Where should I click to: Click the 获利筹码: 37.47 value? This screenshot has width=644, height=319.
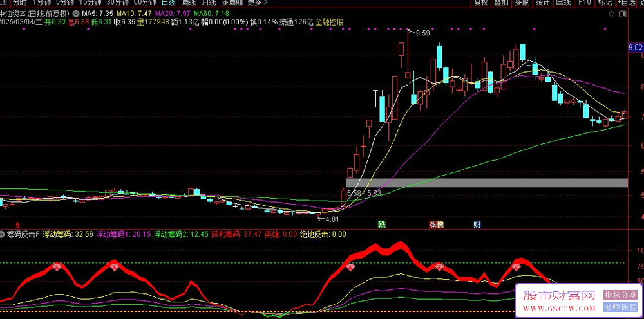236,235
